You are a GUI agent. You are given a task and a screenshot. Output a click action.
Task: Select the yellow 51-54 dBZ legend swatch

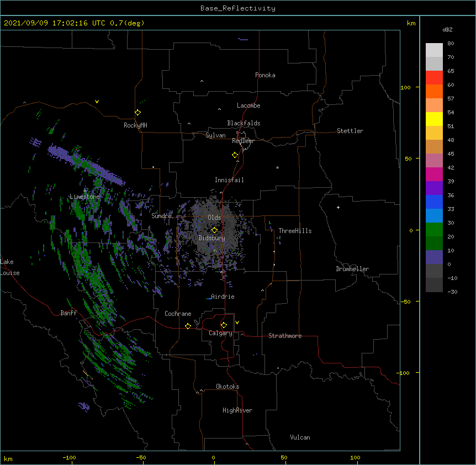(x=434, y=119)
